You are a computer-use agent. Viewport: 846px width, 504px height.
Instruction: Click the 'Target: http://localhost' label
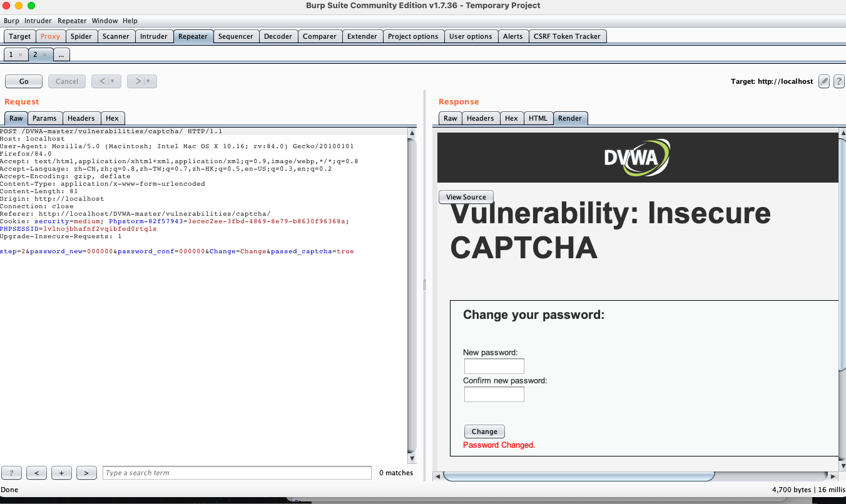pyautogui.click(x=772, y=81)
